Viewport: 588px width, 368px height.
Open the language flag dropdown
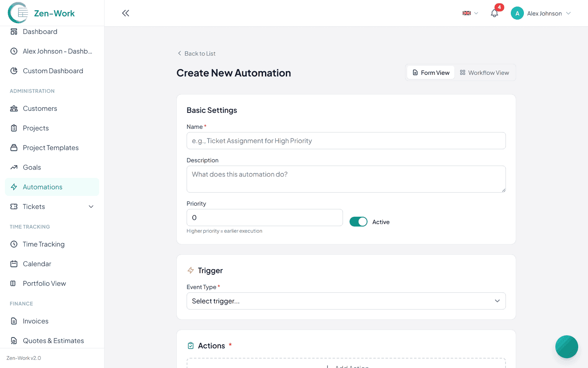[470, 13]
